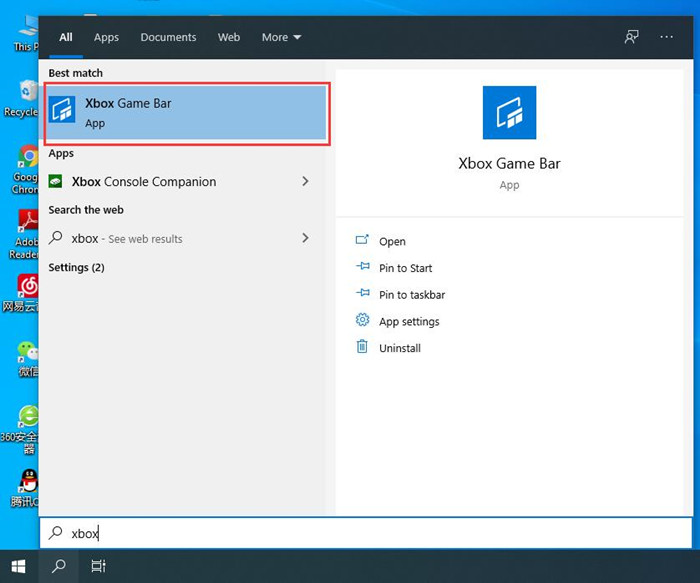Click the feedback person icon

[x=631, y=37]
